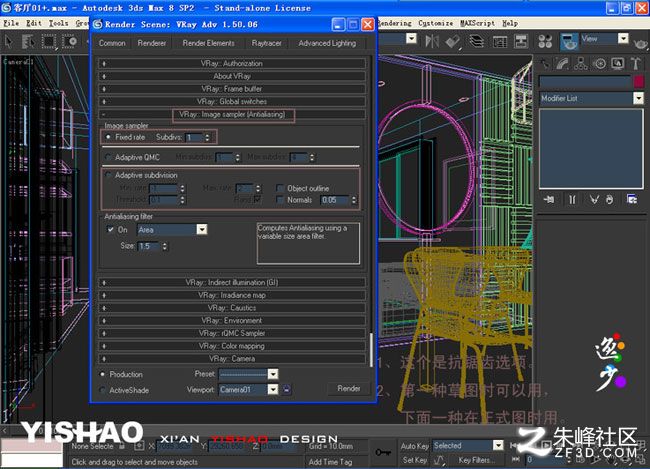The width and height of the screenshot is (650, 469).
Task: Expand the VRay:: Indirect illumination (GI) rollout
Action: (232, 282)
